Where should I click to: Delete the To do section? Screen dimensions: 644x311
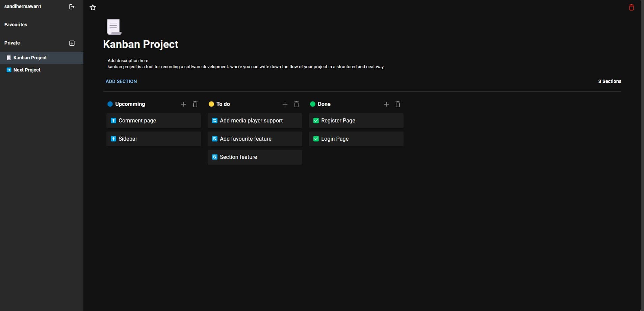pos(297,104)
